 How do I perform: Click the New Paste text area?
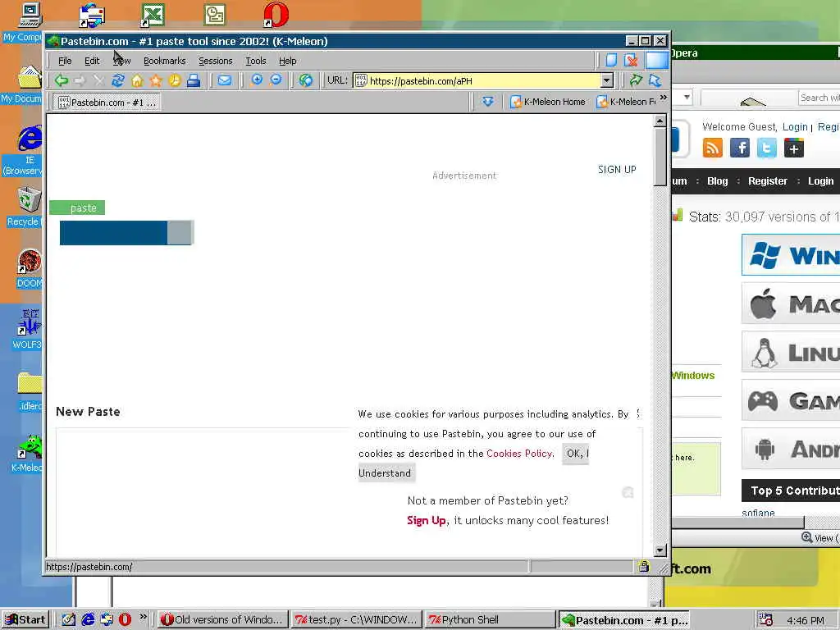pyautogui.click(x=203, y=493)
